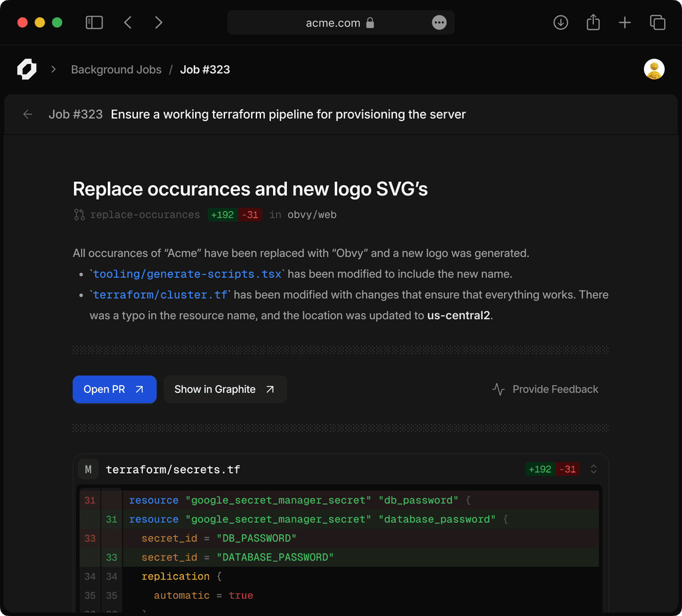The width and height of the screenshot is (682, 616).
Task: Click the us-central2 location text
Action: [x=458, y=316]
